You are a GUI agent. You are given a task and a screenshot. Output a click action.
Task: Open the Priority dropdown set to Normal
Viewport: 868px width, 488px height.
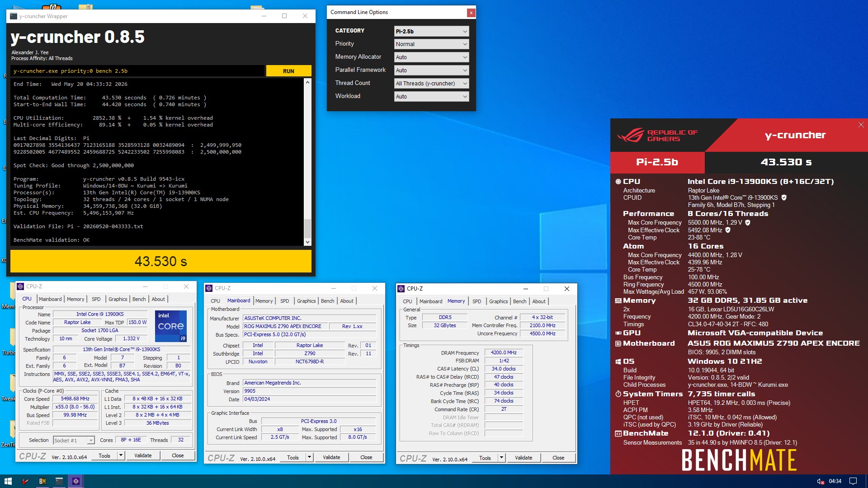(x=431, y=44)
